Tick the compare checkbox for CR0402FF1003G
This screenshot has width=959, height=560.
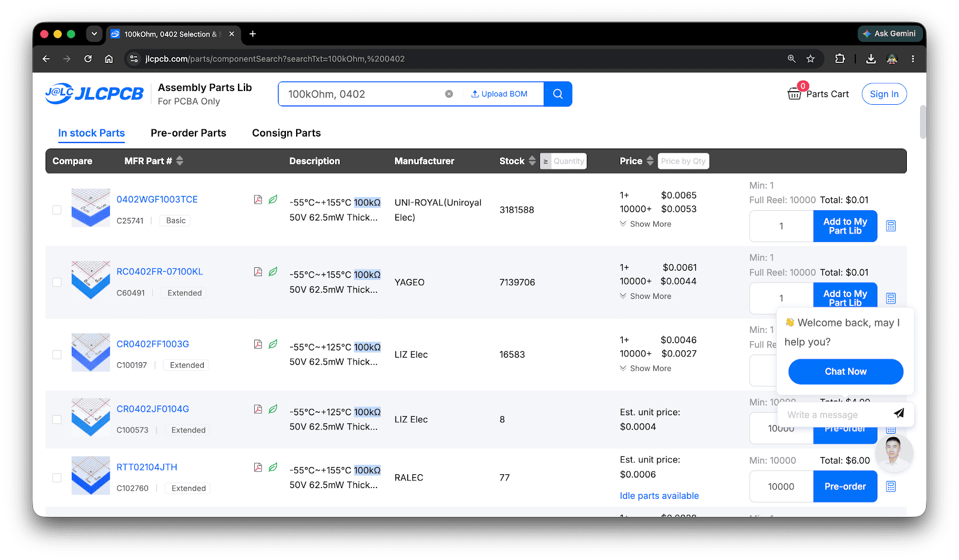[x=57, y=355]
